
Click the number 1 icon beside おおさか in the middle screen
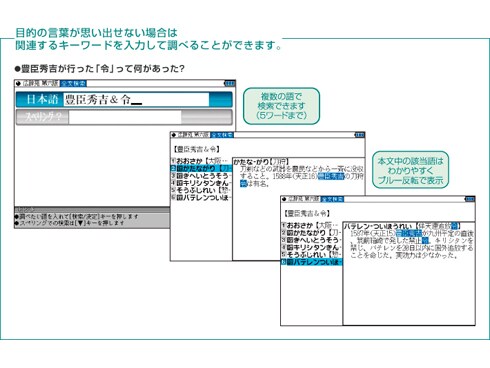(x=173, y=161)
